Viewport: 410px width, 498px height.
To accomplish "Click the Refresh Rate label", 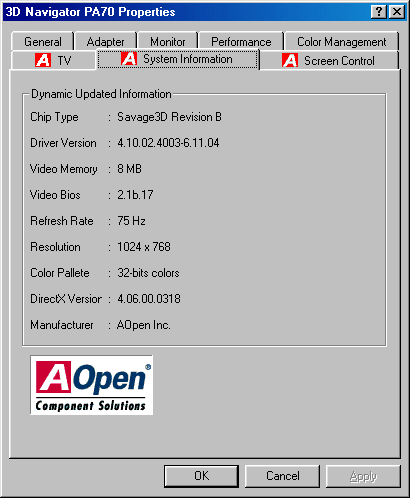I will 62,221.
